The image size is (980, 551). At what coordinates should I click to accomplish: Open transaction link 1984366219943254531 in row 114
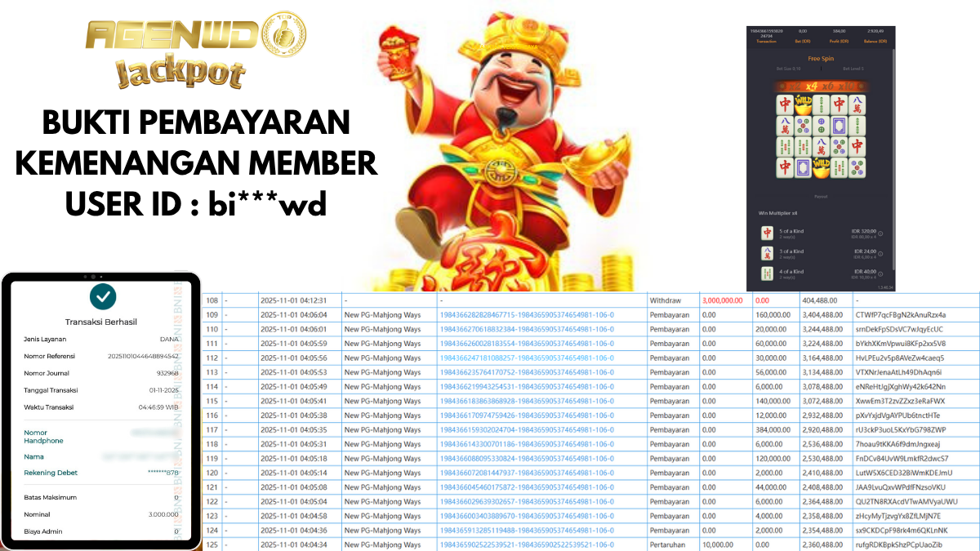(x=527, y=386)
